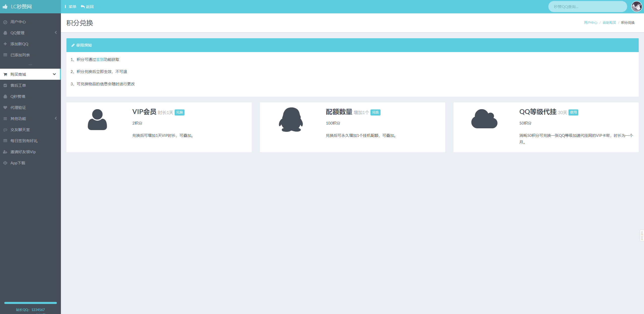Expand the QQ管理 submenu chevron
644x314 pixels.
coord(56,32)
